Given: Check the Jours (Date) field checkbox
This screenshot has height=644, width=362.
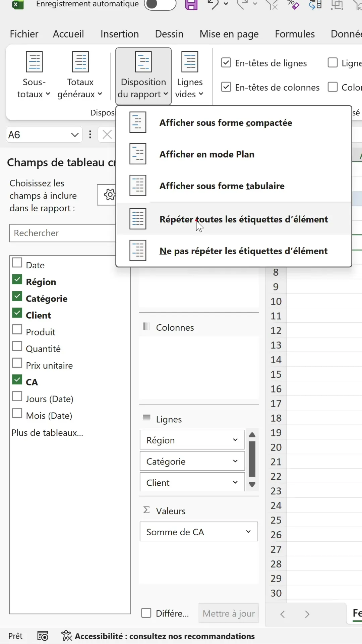Looking at the screenshot, I should click(17, 396).
